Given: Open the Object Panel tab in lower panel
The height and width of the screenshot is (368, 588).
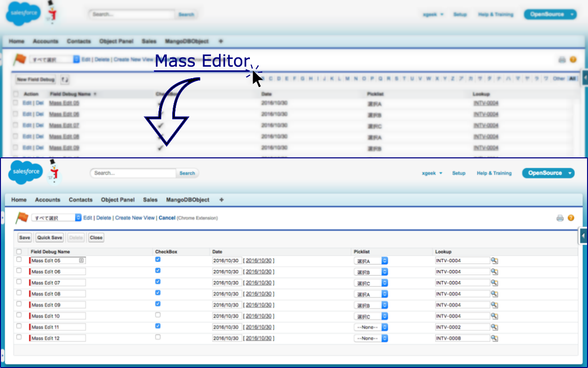Looking at the screenshot, I should (x=118, y=200).
